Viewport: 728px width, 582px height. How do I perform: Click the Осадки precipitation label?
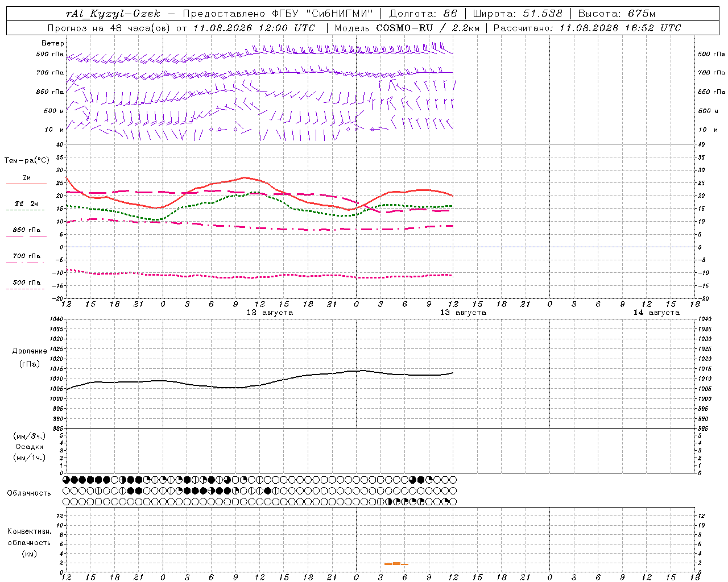[x=30, y=447]
